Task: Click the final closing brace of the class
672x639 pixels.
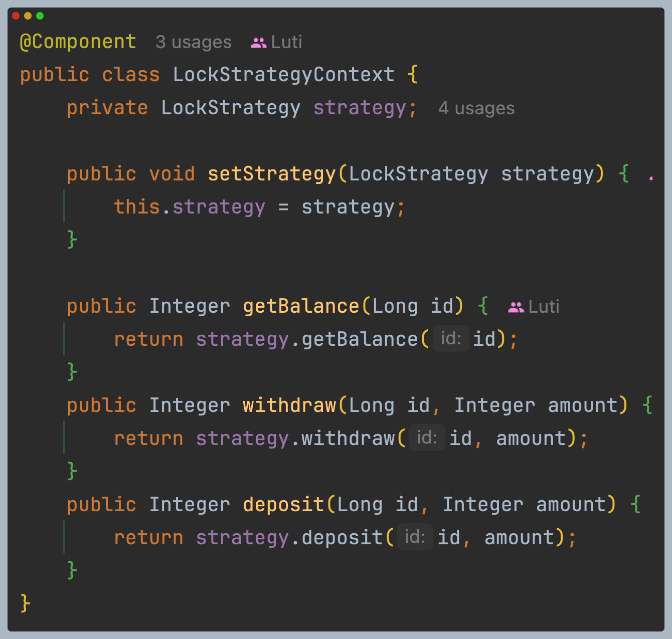Action: 25,603
